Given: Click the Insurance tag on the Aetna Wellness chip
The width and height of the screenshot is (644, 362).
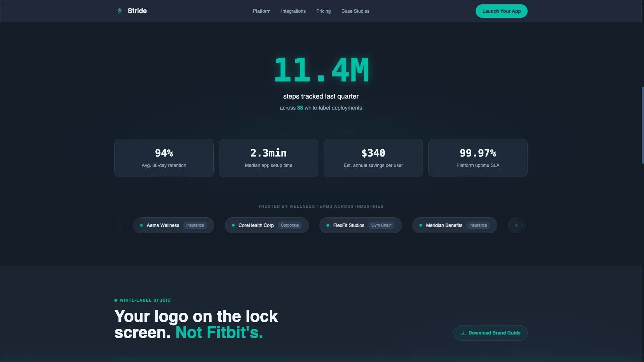Looking at the screenshot, I should (195, 225).
